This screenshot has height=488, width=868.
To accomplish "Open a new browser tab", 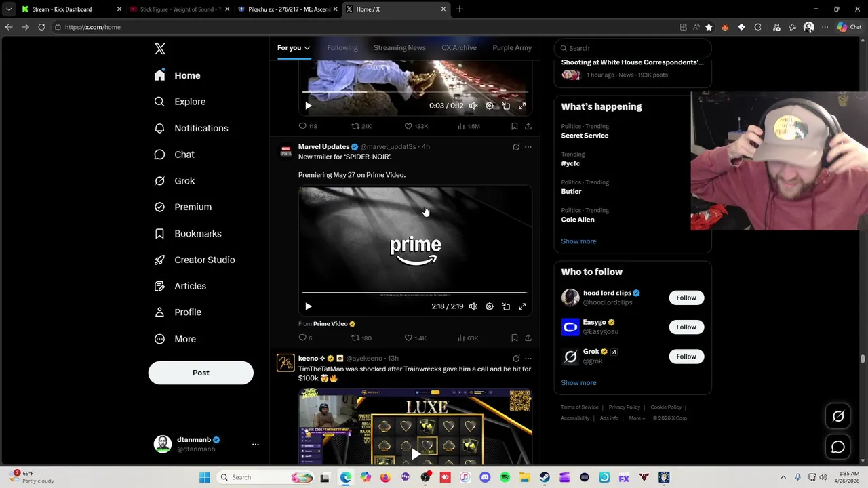I will (x=460, y=9).
